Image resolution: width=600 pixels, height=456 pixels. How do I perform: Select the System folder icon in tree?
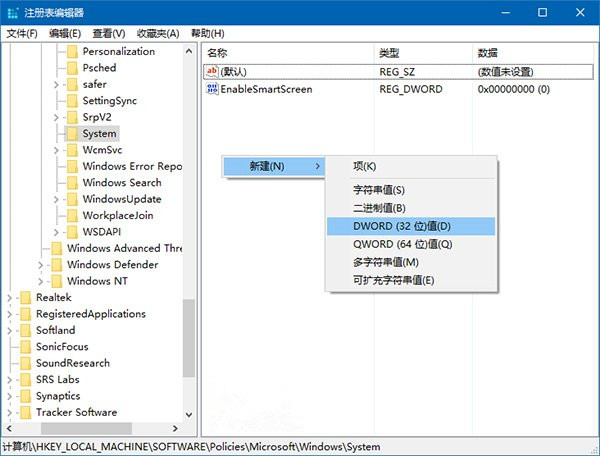click(71, 133)
